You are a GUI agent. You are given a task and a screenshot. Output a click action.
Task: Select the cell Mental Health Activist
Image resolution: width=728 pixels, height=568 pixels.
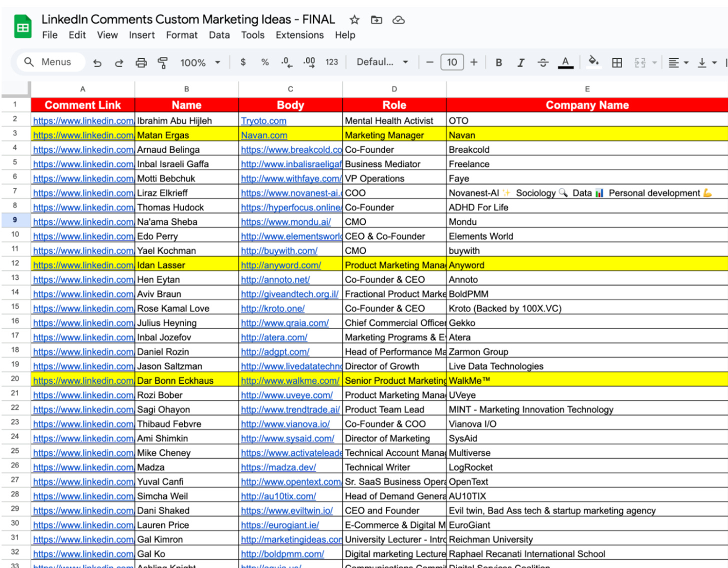[394, 120]
